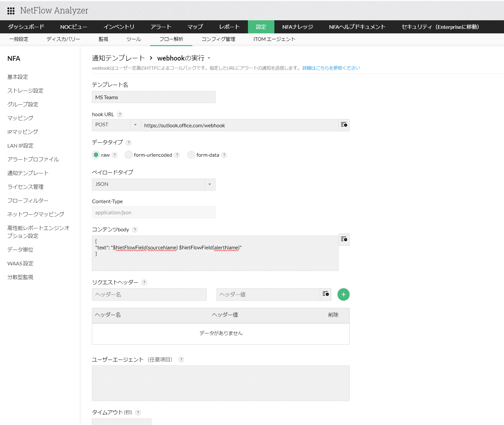
Task: Select the form-urlencoded radio option
Action: [x=129, y=155]
